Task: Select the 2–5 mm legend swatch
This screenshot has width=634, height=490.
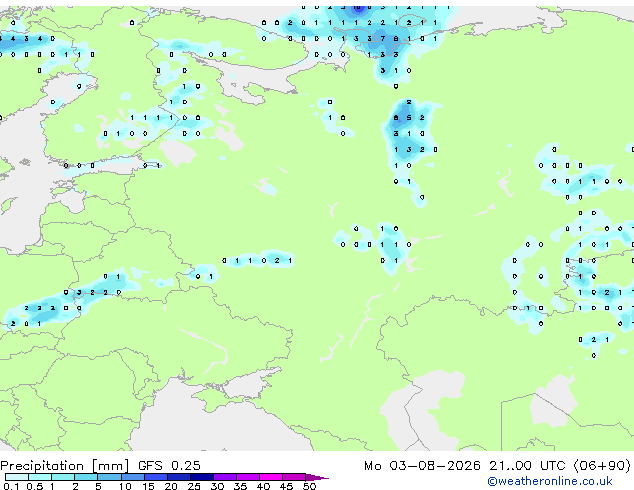Action: [86, 477]
